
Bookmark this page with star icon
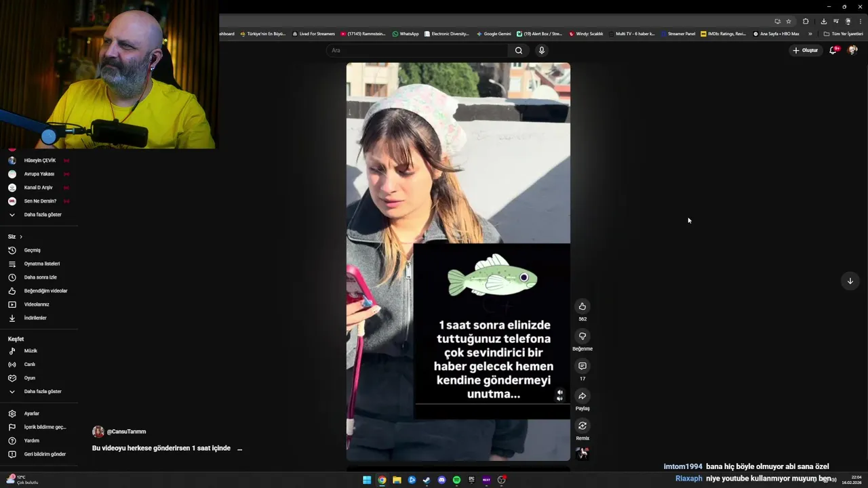pyautogui.click(x=789, y=21)
